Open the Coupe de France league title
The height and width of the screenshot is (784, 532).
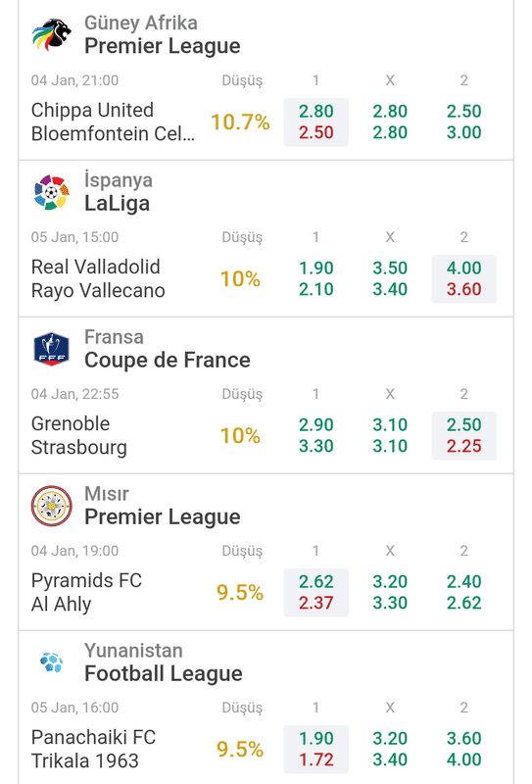point(167,360)
